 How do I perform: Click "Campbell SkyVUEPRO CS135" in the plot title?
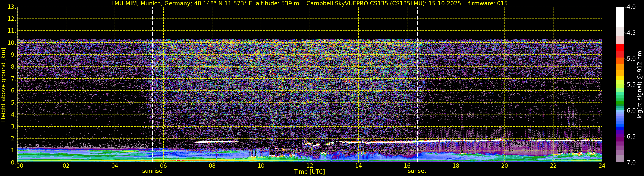coord(347,3)
